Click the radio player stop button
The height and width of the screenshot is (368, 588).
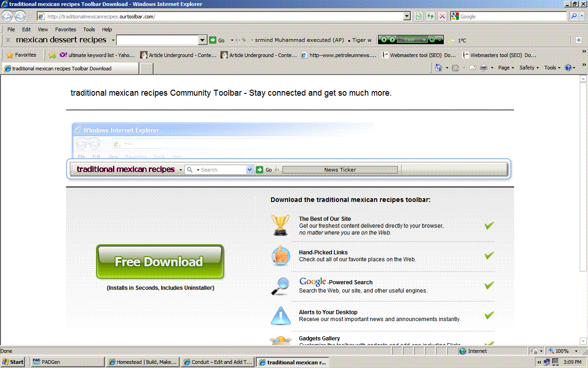coord(384,40)
